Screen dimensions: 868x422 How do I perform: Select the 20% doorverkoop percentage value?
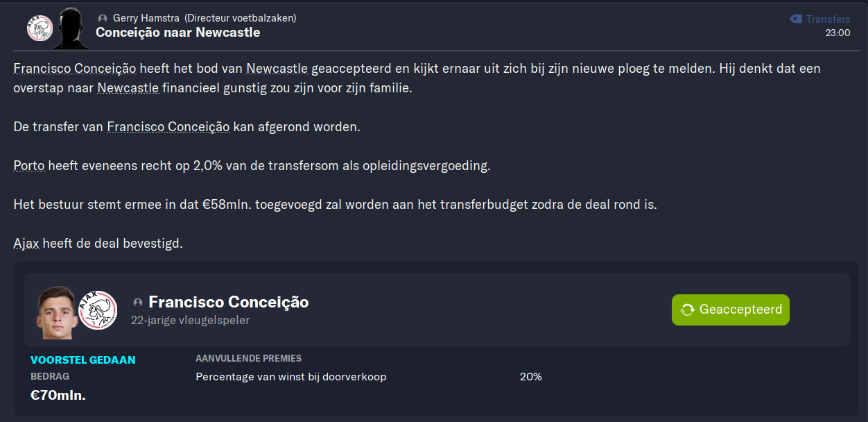(x=530, y=377)
